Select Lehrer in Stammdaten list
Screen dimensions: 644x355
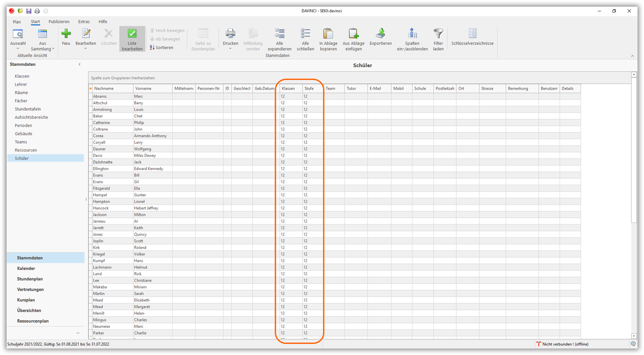pyautogui.click(x=21, y=85)
